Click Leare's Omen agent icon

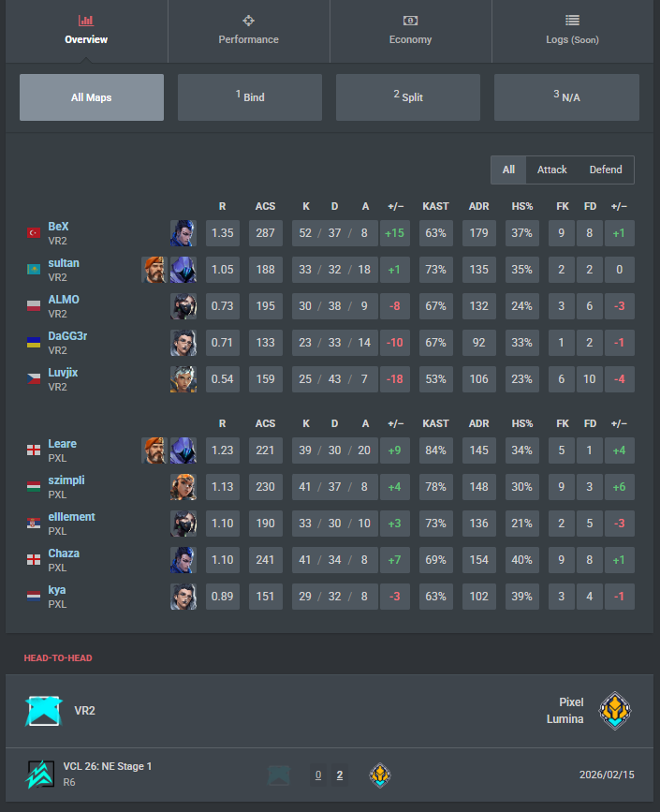pyautogui.click(x=183, y=450)
